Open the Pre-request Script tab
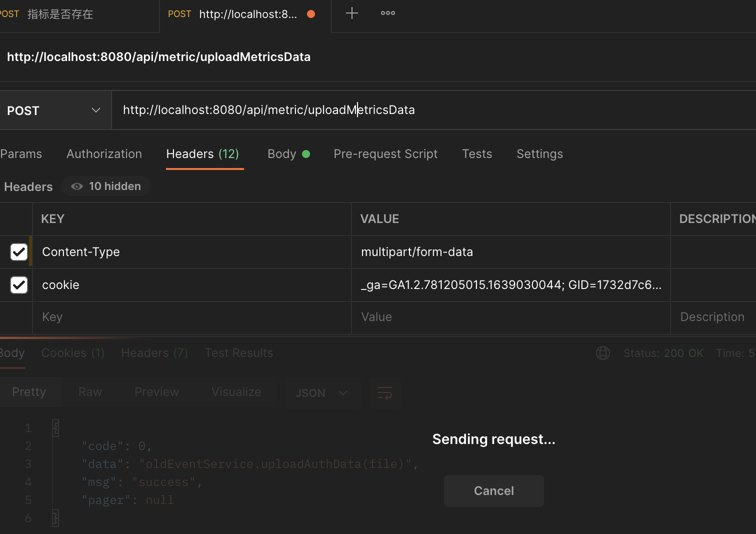756x534 pixels. pyautogui.click(x=385, y=154)
